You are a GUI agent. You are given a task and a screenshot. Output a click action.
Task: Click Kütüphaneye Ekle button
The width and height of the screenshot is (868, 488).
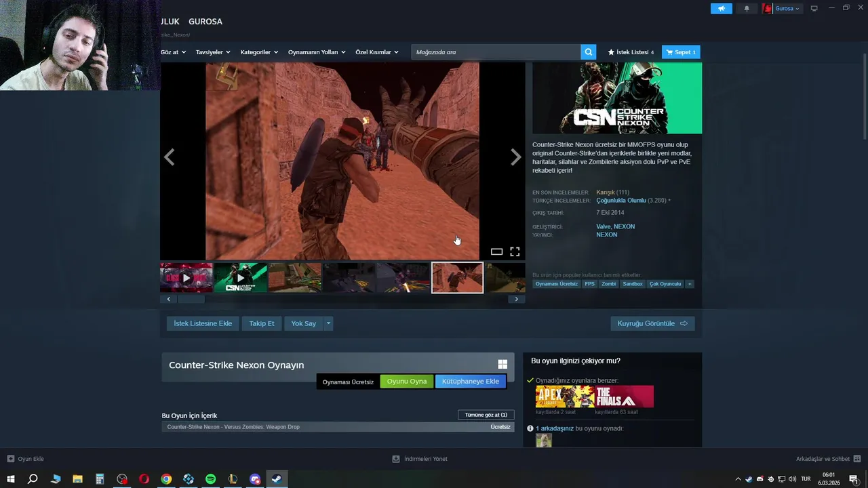tap(471, 381)
